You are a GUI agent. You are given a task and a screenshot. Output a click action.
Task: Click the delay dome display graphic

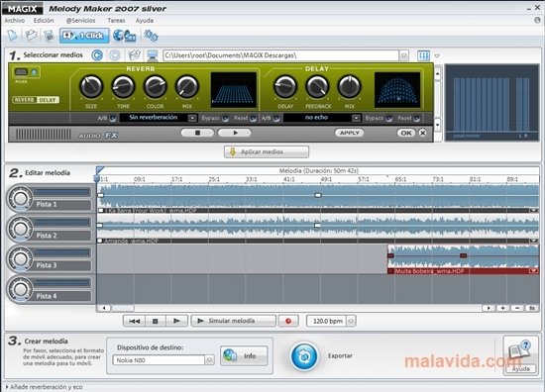point(397,90)
